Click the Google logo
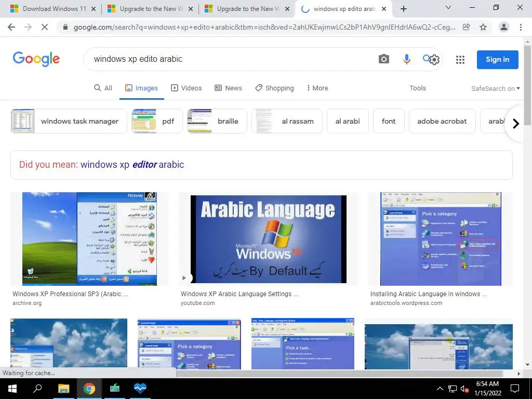This screenshot has height=399, width=532. pyautogui.click(x=36, y=59)
